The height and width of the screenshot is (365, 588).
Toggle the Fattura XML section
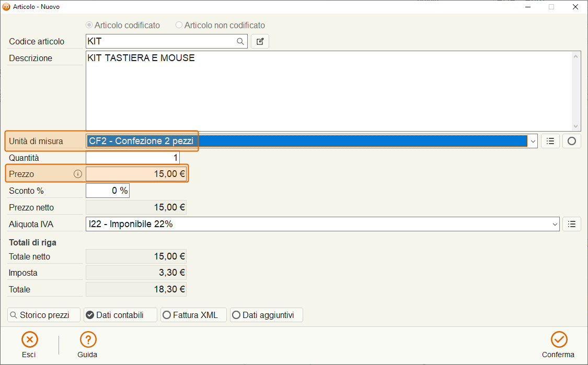(x=193, y=315)
